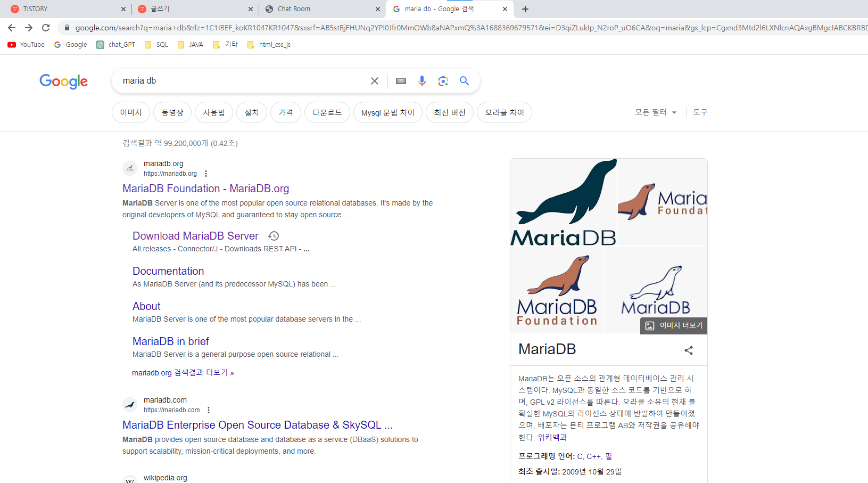Open the html_css_js bookmark folder
This screenshot has width=868, height=483.
coord(269,45)
